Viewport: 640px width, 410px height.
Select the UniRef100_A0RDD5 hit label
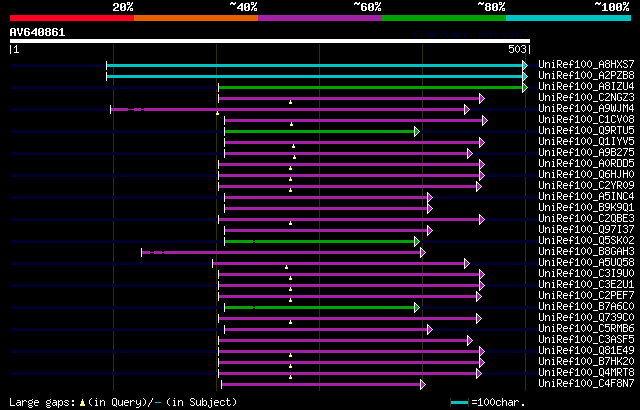click(586, 164)
